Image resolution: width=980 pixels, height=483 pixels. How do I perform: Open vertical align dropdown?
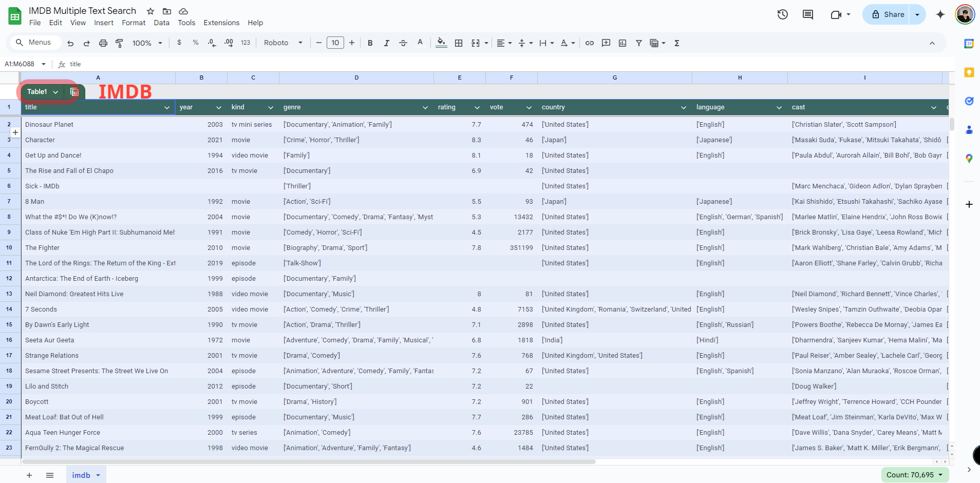pyautogui.click(x=525, y=43)
